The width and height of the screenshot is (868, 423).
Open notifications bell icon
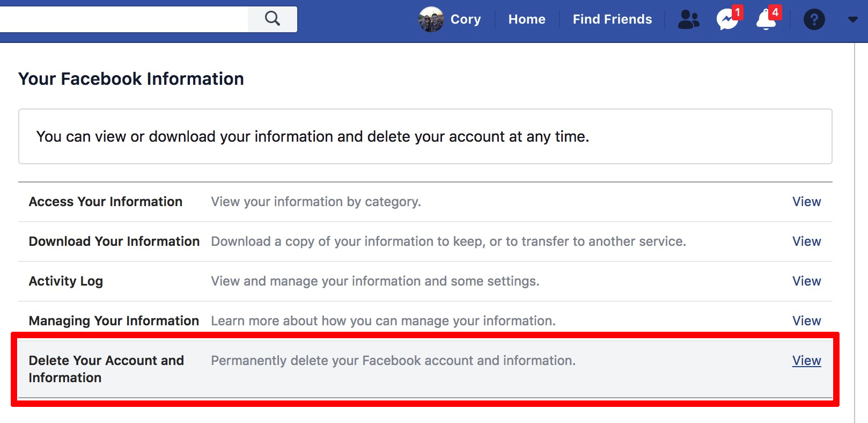tap(767, 19)
